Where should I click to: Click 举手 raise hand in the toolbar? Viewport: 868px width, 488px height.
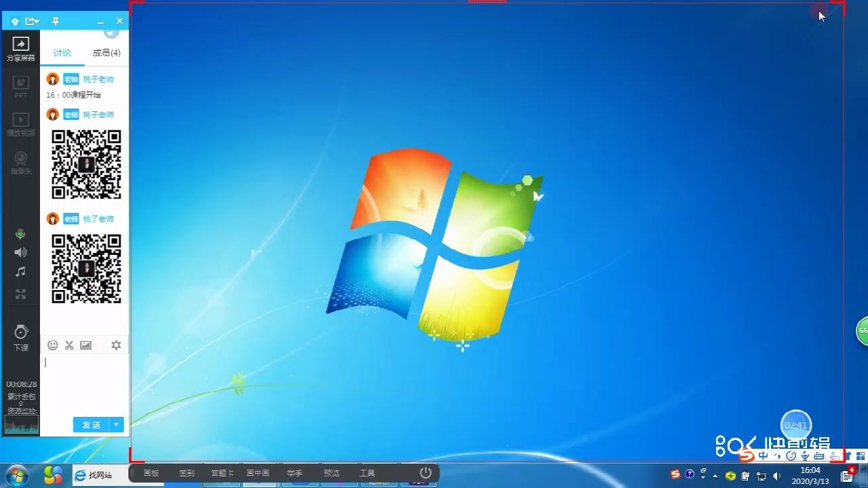pyautogui.click(x=294, y=473)
